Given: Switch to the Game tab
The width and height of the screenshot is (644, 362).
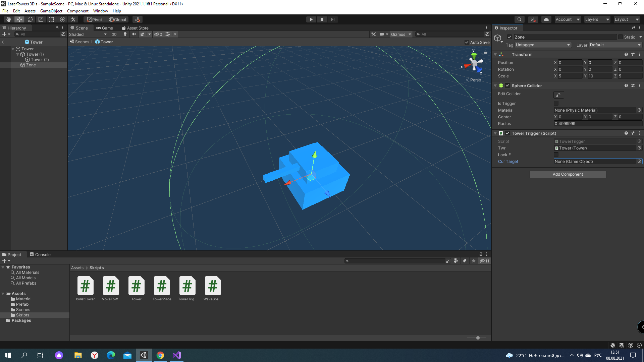Looking at the screenshot, I should [105, 28].
